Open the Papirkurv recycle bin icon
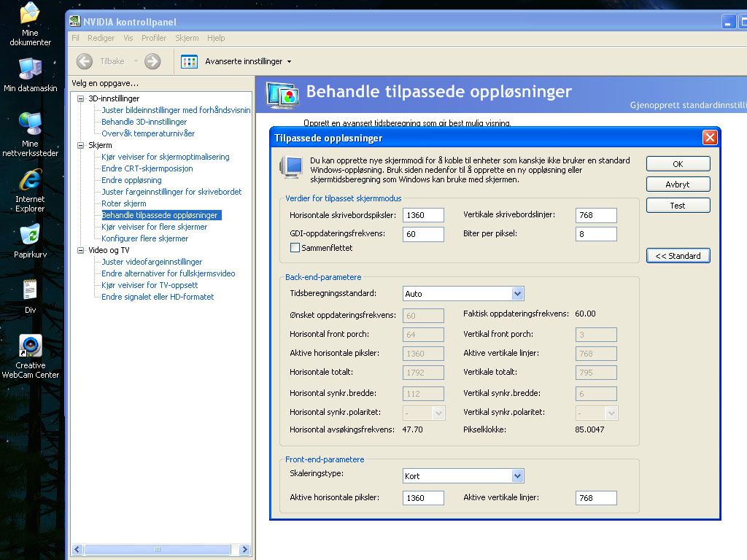Image resolution: width=747 pixels, height=560 pixels. pyautogui.click(x=30, y=242)
